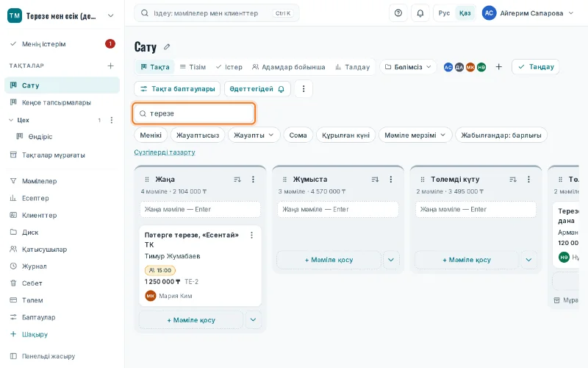The width and height of the screenshot is (588, 368).
Task: Click ДА grey avatar in board members
Action: click(x=459, y=67)
